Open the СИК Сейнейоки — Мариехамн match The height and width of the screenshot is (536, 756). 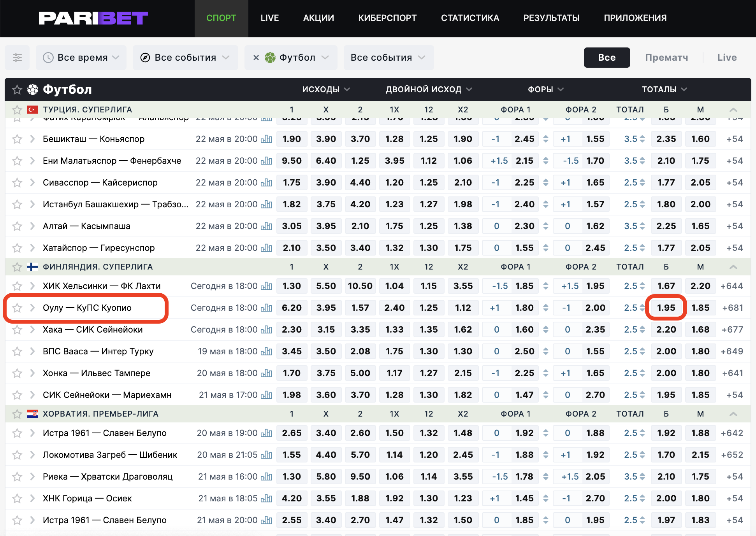[107, 395]
